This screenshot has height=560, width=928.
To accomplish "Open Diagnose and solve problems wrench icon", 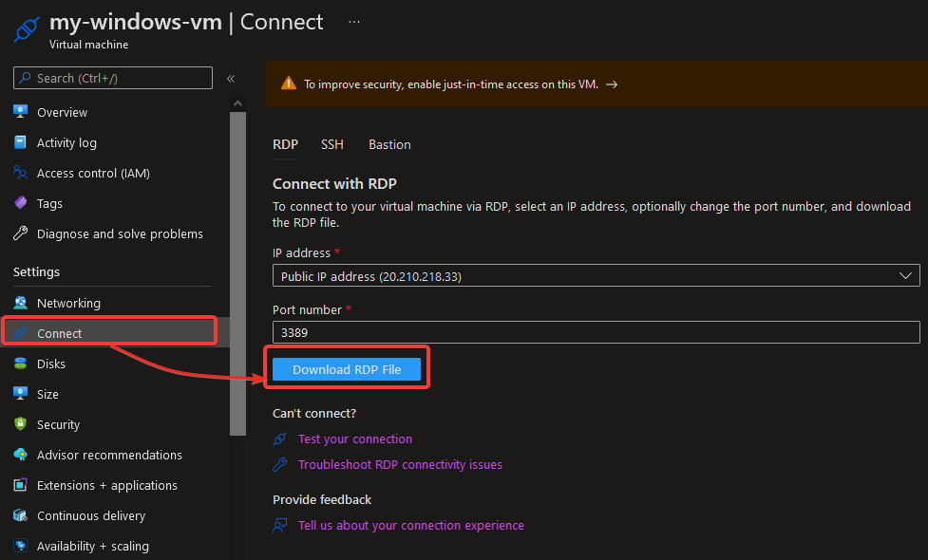I will tap(21, 233).
